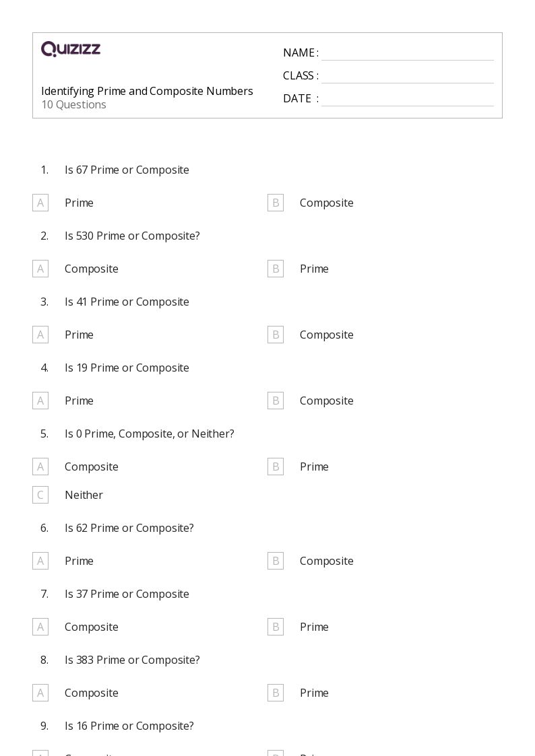The image size is (535, 756).
Task: Click the CLASS input line
Action: 407,77
